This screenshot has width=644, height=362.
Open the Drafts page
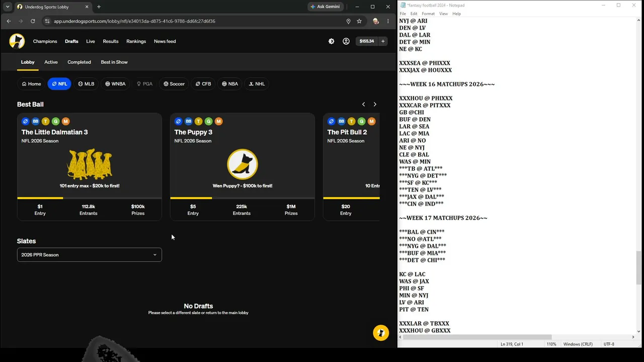(71, 41)
